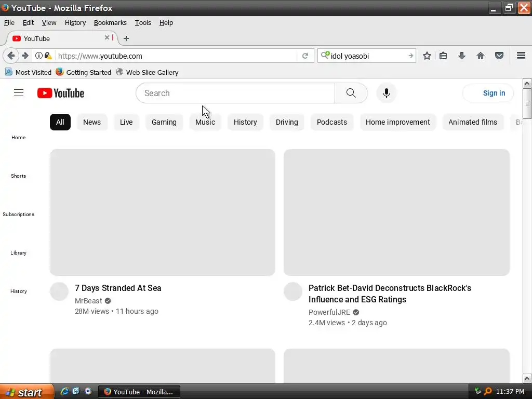Reload the page with the refresh icon
The image size is (532, 399).
(305, 56)
